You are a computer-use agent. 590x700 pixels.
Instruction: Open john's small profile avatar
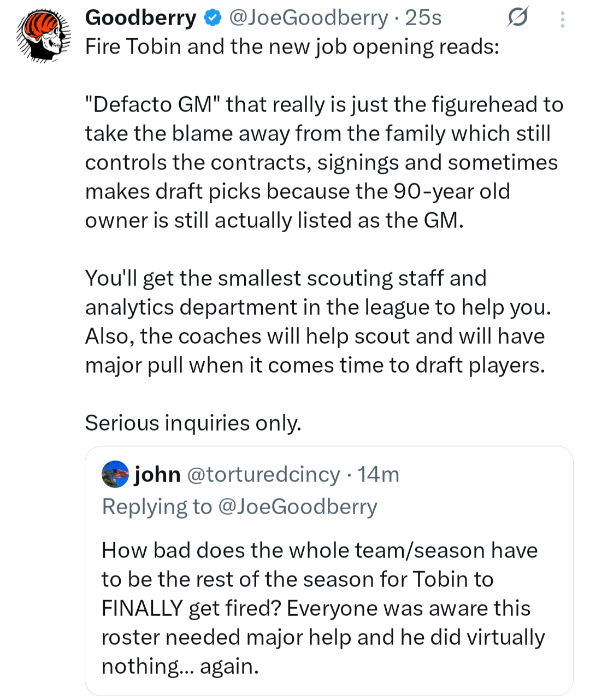coord(115,474)
